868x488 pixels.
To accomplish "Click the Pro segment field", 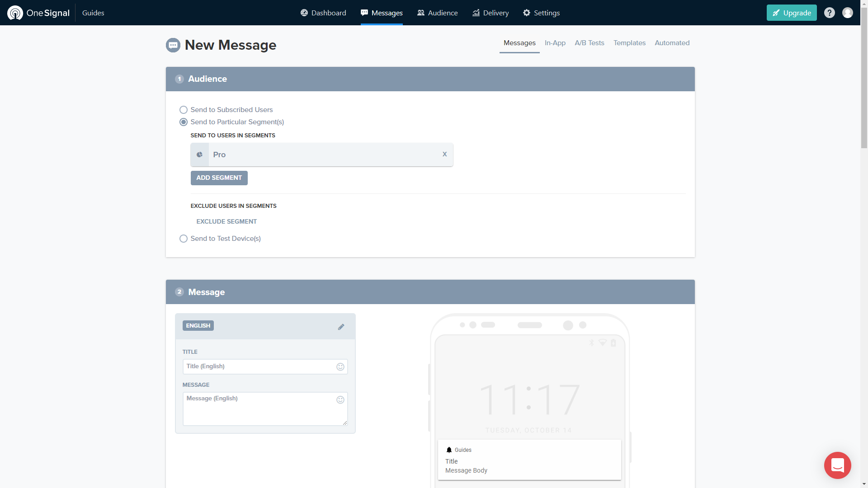I will (x=322, y=155).
